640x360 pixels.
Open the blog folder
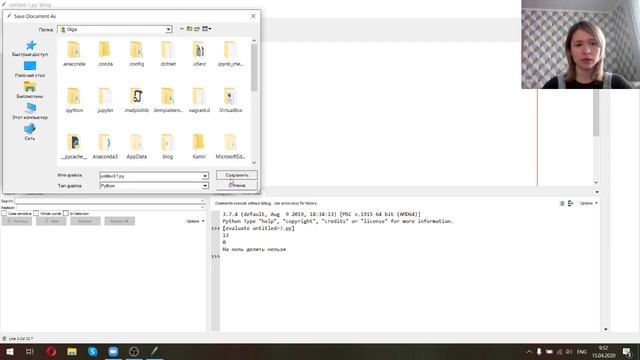[x=168, y=147]
